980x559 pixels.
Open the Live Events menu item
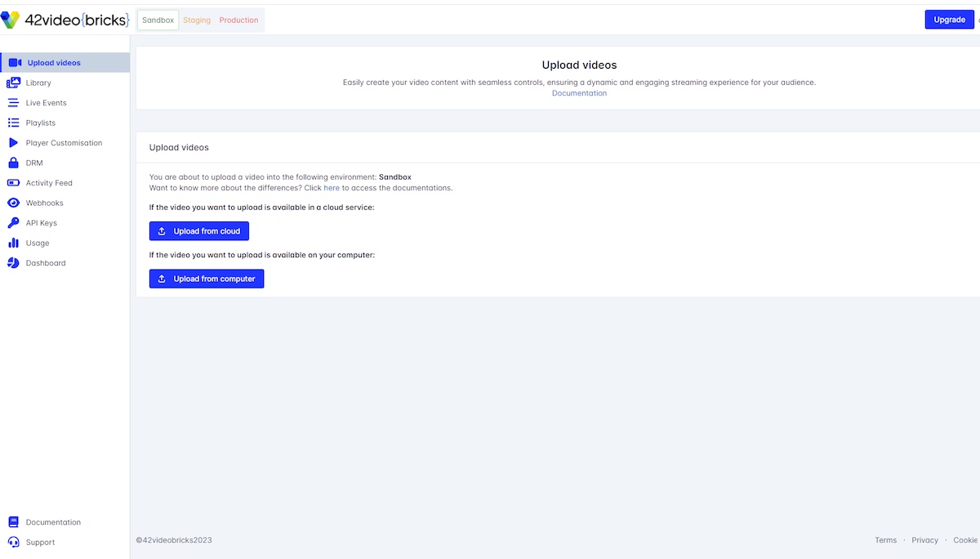point(65,103)
